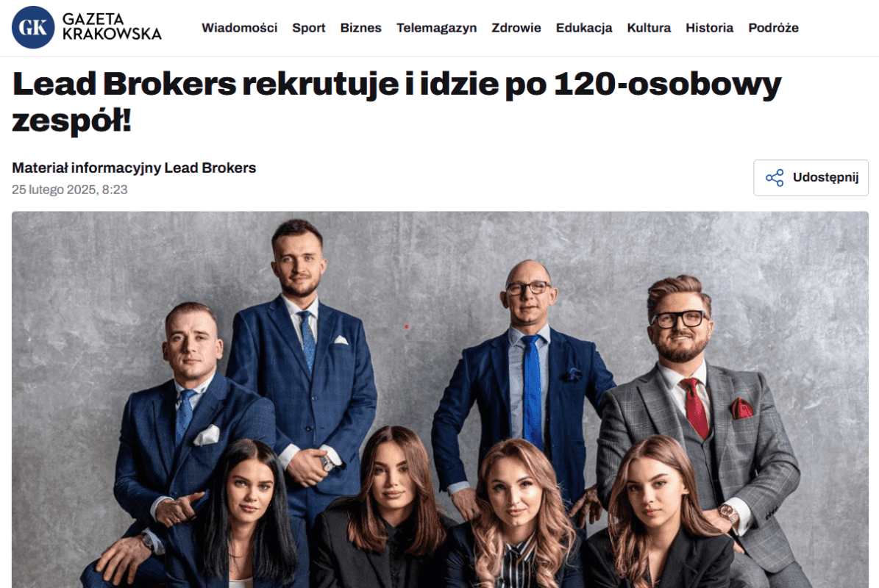Open the Zdrowie section
Viewport: 879px width, 588px height.
[x=516, y=28]
